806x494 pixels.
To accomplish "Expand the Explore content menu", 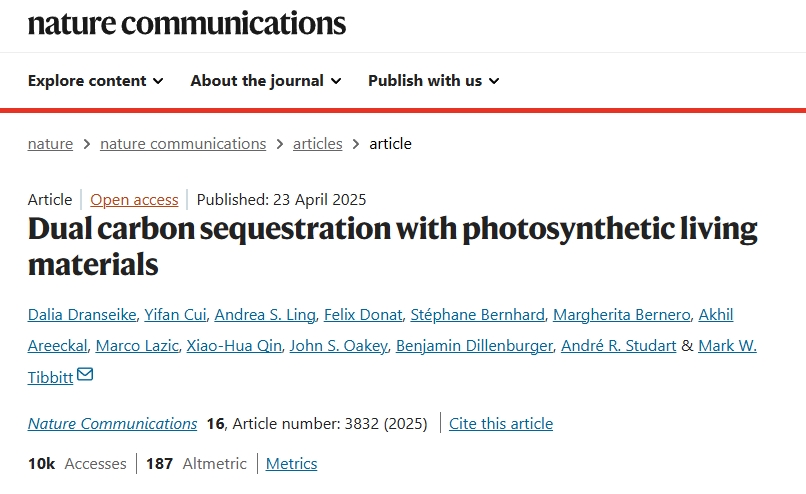I will point(96,80).
